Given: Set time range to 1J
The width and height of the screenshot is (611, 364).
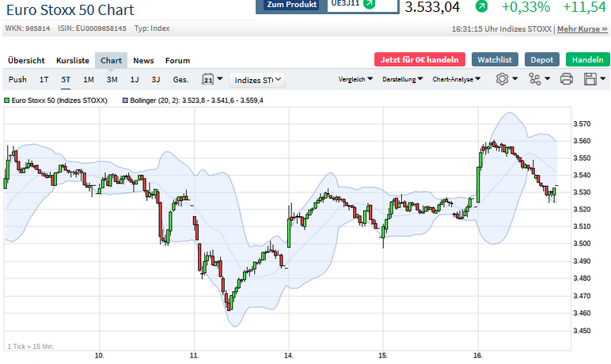Looking at the screenshot, I should coord(135,79).
